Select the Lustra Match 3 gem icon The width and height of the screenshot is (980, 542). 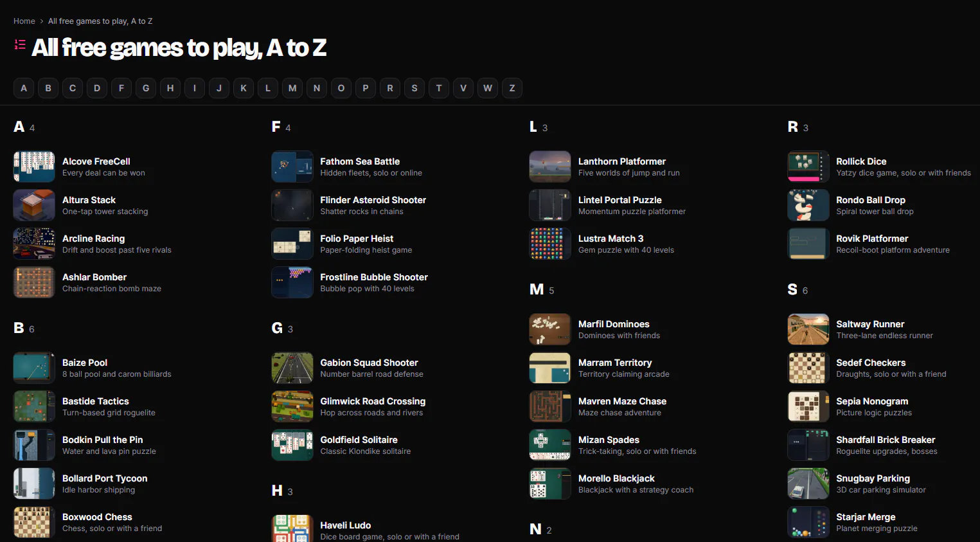click(x=550, y=244)
